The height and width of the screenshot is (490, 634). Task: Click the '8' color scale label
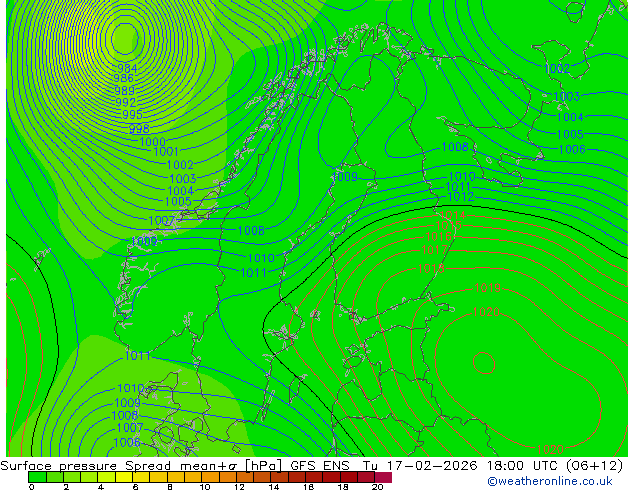pyautogui.click(x=170, y=487)
